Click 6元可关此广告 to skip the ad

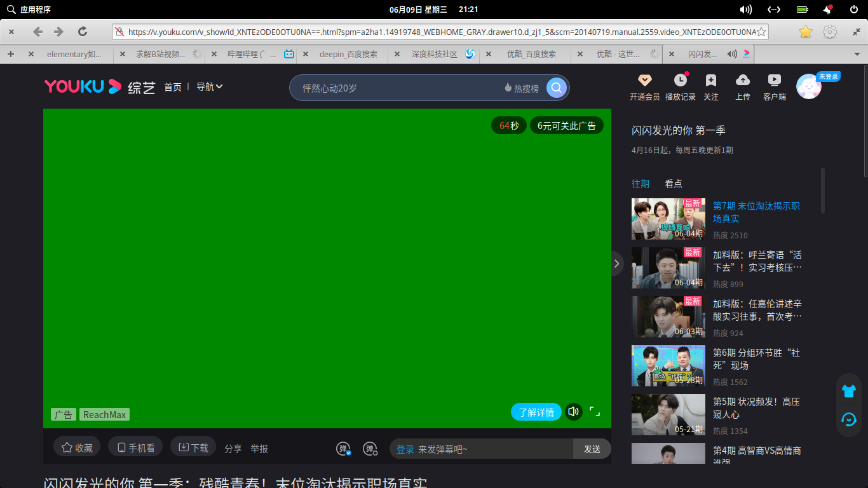(x=567, y=126)
